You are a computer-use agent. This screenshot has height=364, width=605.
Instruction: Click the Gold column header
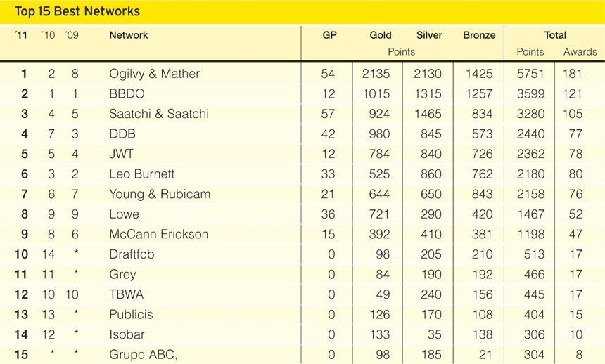[381, 35]
